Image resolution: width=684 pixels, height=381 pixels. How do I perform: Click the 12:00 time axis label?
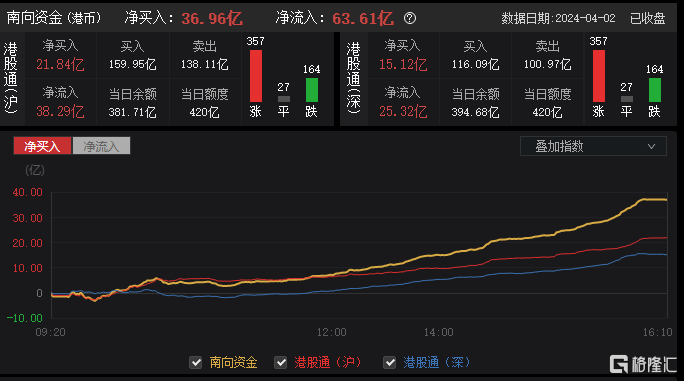click(x=332, y=333)
